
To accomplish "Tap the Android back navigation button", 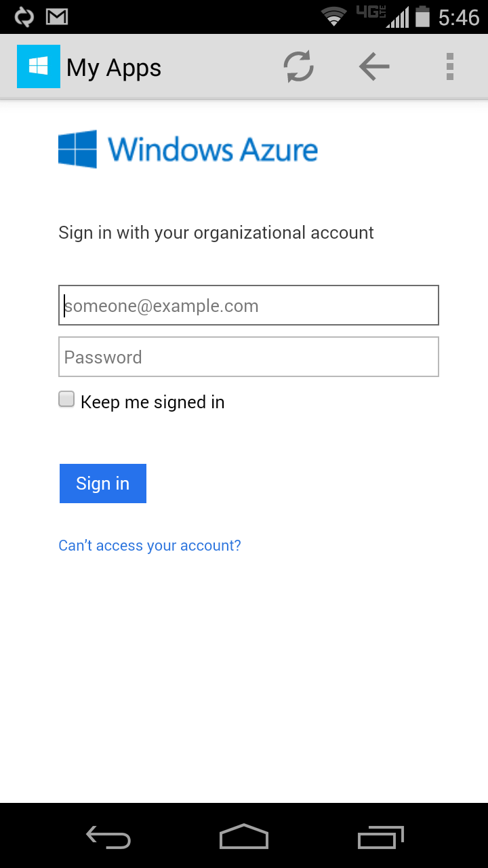I will pyautogui.click(x=108, y=837).
